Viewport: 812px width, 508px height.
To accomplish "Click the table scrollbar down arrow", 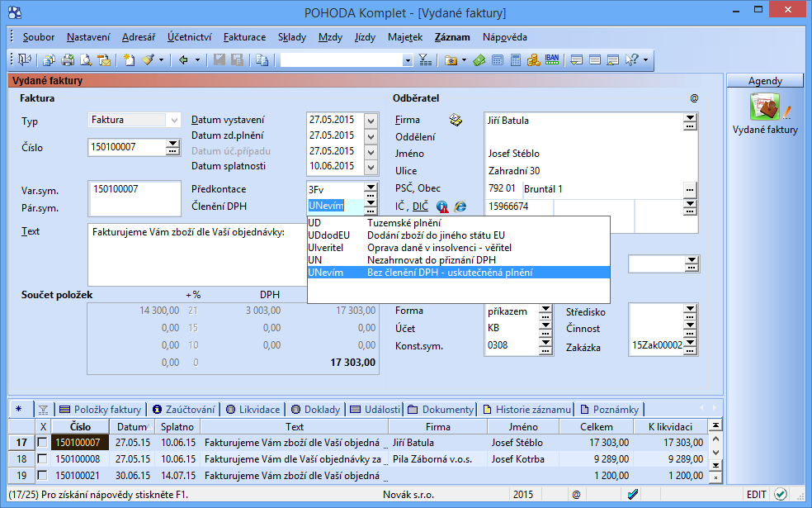I will click(x=715, y=452).
